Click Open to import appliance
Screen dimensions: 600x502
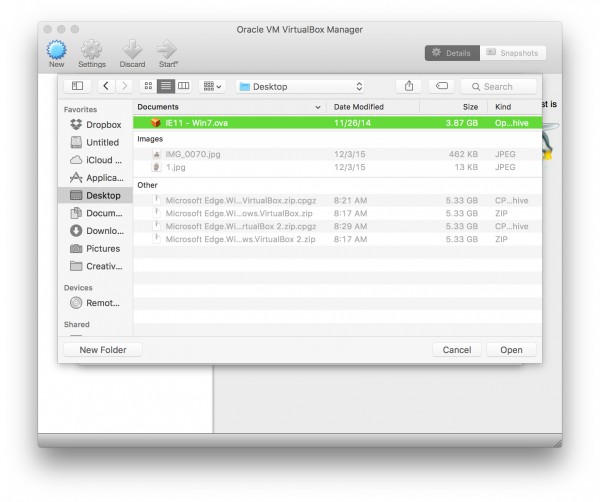511,350
